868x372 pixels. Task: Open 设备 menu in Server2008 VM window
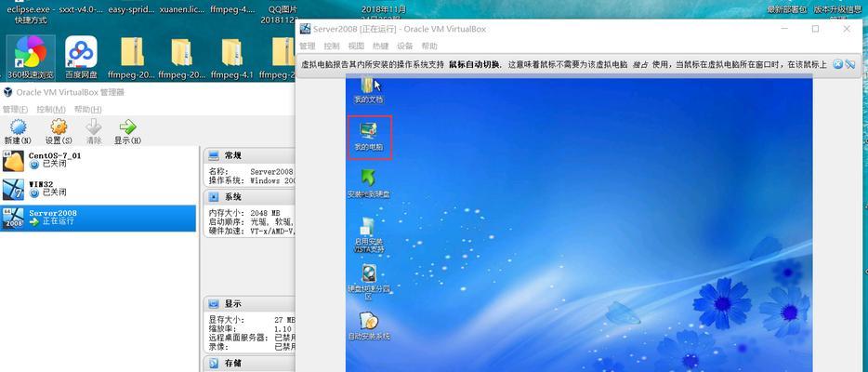click(x=404, y=46)
